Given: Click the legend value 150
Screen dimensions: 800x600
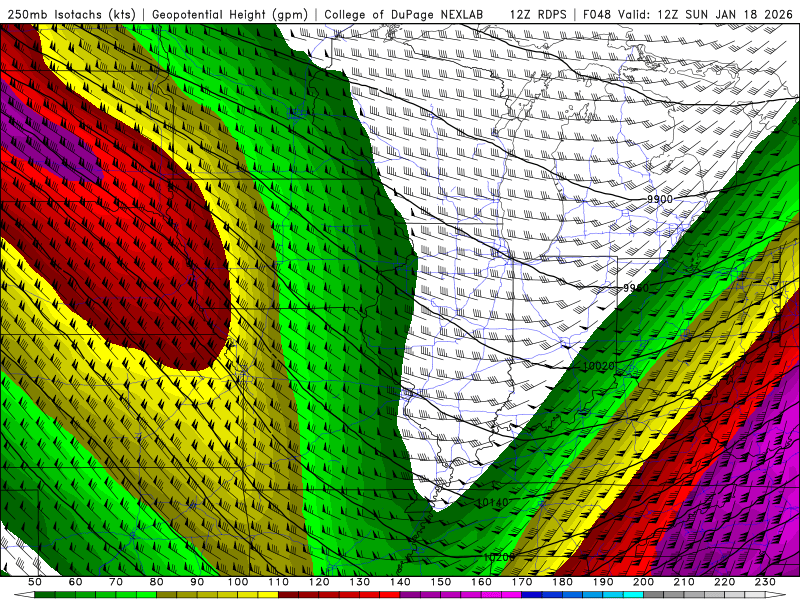Looking at the screenshot, I should (441, 582).
